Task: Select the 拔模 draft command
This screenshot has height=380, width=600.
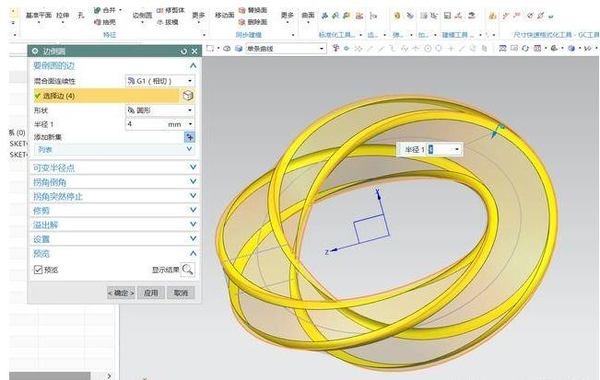Action: (x=168, y=22)
